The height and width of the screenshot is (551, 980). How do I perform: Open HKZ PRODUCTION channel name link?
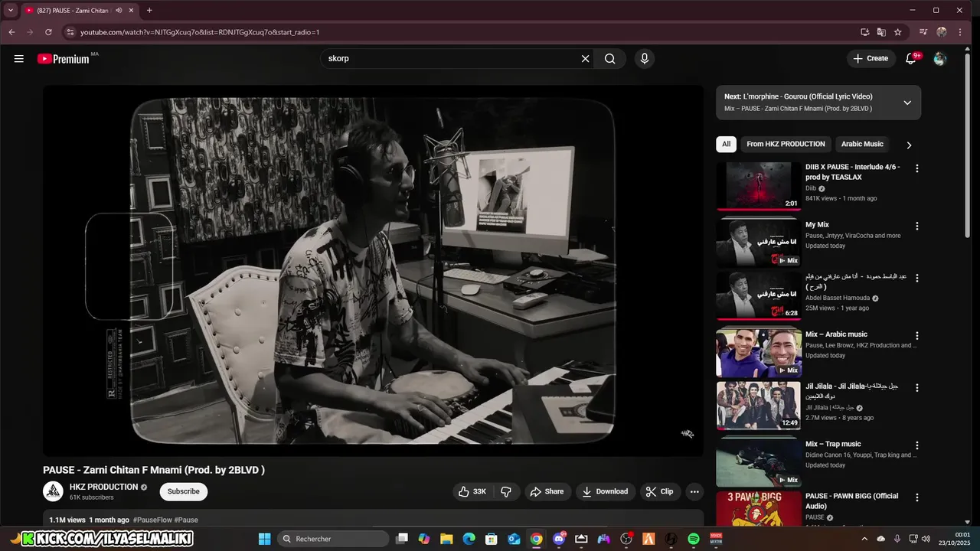point(103,487)
